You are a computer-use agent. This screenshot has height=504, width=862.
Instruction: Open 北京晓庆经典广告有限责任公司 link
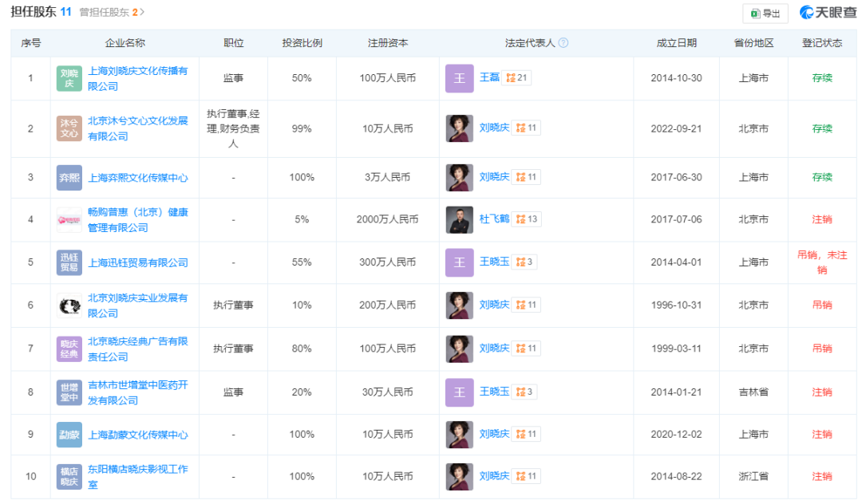138,348
